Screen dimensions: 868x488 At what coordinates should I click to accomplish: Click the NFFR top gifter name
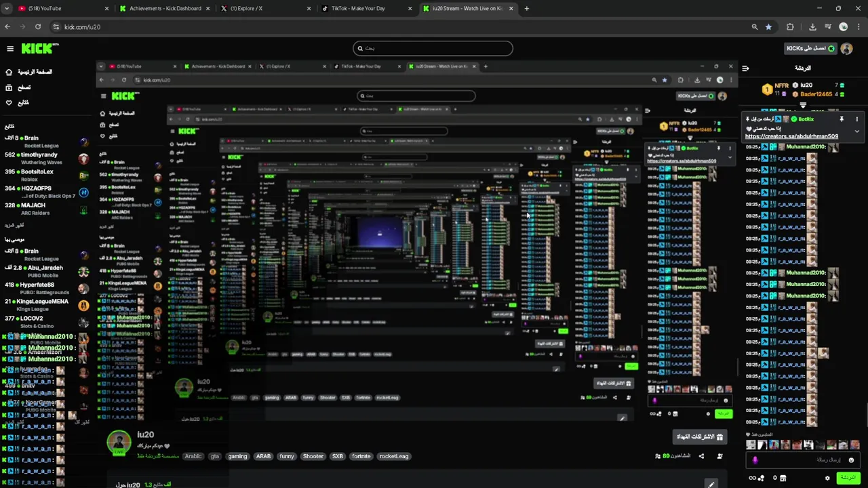[x=781, y=86]
